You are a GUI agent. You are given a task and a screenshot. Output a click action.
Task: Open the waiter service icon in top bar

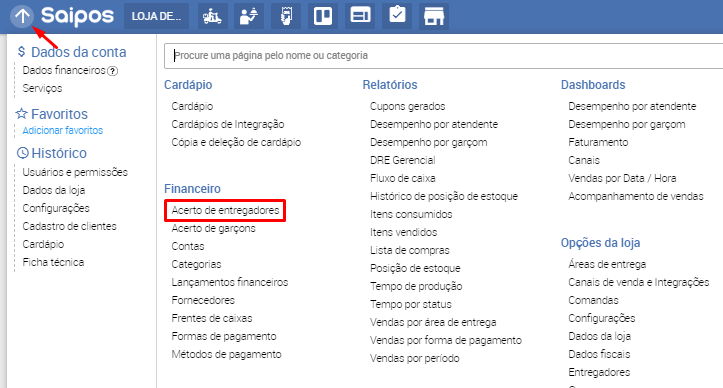coord(249,16)
